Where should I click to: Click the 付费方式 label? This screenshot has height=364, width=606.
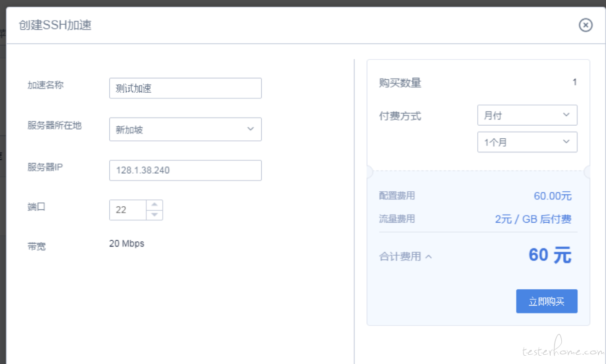coord(400,116)
